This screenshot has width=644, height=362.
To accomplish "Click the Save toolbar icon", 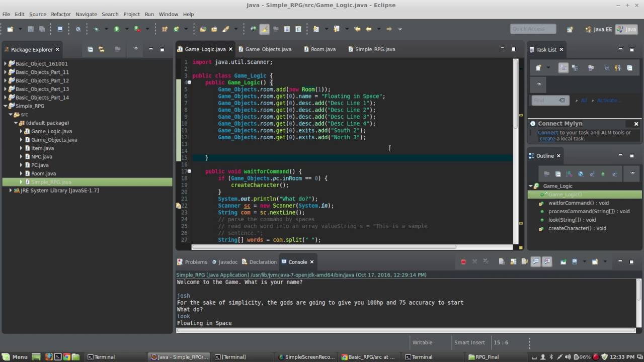I will [x=30, y=29].
